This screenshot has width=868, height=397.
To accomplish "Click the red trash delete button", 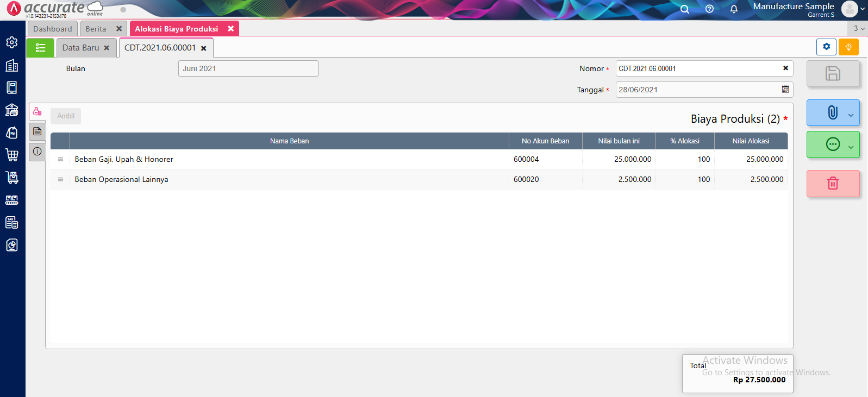I will tap(833, 184).
